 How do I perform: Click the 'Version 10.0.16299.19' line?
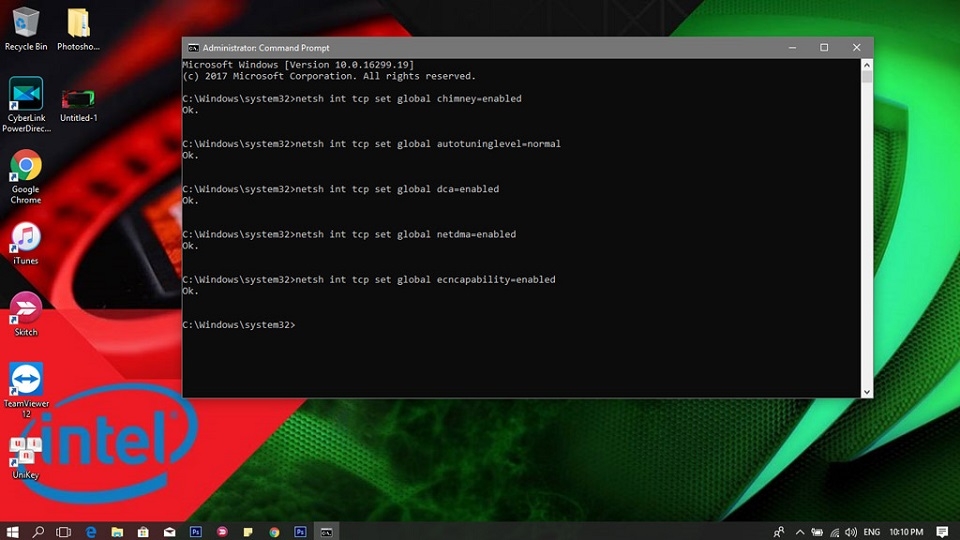298,65
